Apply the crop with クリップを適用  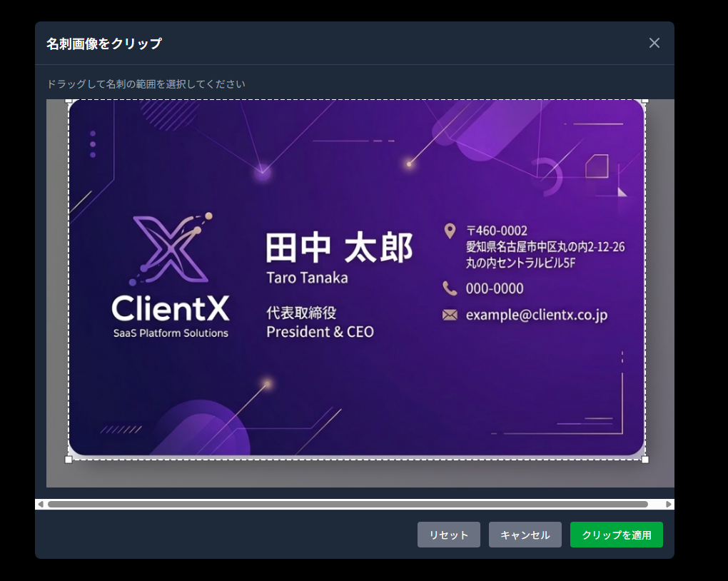click(x=616, y=535)
